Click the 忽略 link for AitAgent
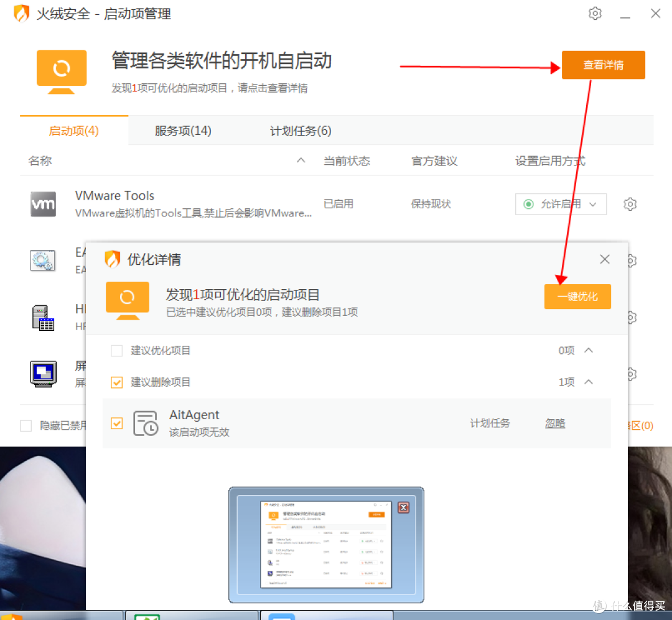672x620 pixels. (x=555, y=423)
